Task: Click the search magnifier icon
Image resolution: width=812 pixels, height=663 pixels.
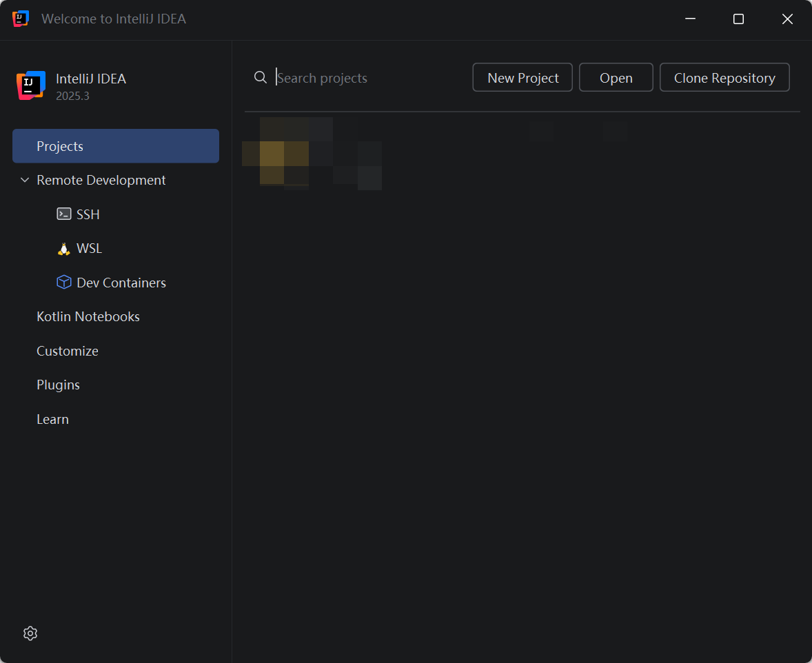Action: pos(261,78)
